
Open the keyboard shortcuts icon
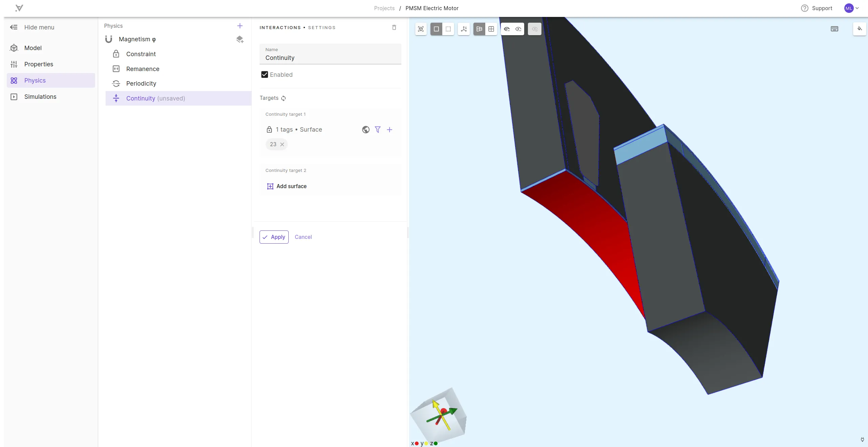coord(834,29)
